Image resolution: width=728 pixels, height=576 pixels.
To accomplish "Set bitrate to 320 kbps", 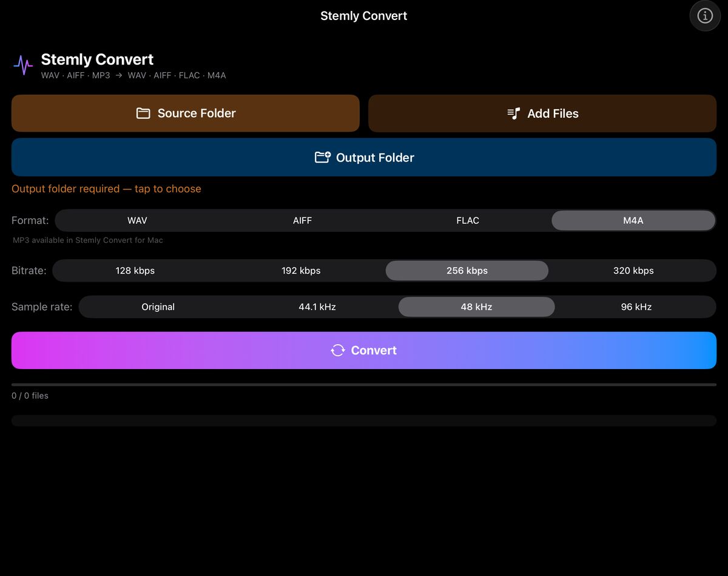I will pyautogui.click(x=633, y=271).
